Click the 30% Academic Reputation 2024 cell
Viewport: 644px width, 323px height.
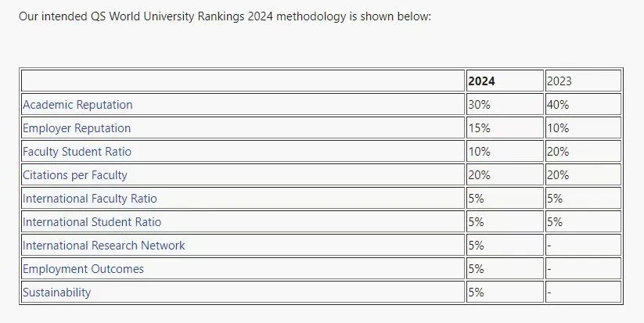click(505, 104)
